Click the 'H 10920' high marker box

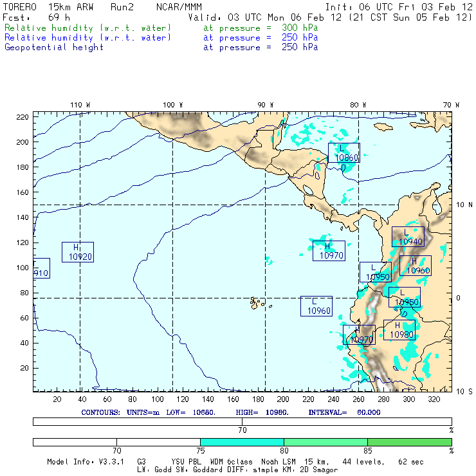(x=78, y=252)
